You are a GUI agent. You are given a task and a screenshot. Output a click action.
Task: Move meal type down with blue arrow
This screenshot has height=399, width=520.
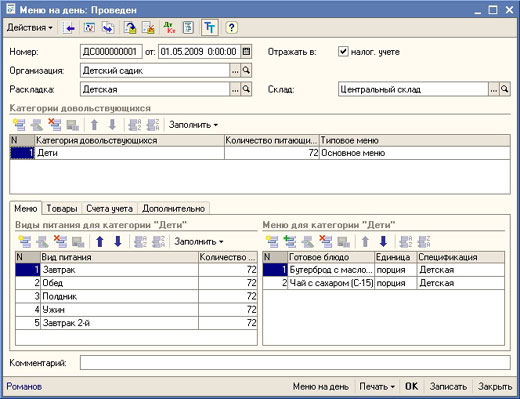118,241
